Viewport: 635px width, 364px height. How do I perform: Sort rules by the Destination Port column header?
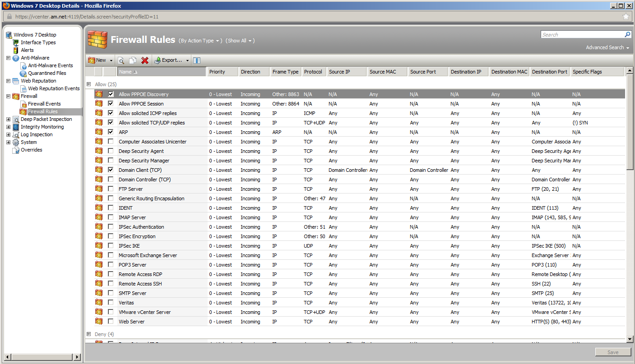pos(550,72)
